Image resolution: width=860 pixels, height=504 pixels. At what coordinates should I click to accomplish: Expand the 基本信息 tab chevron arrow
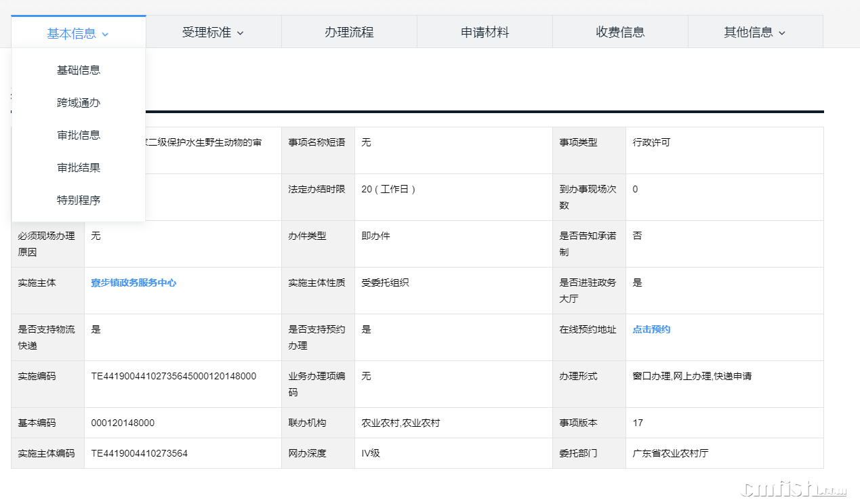[x=105, y=33]
